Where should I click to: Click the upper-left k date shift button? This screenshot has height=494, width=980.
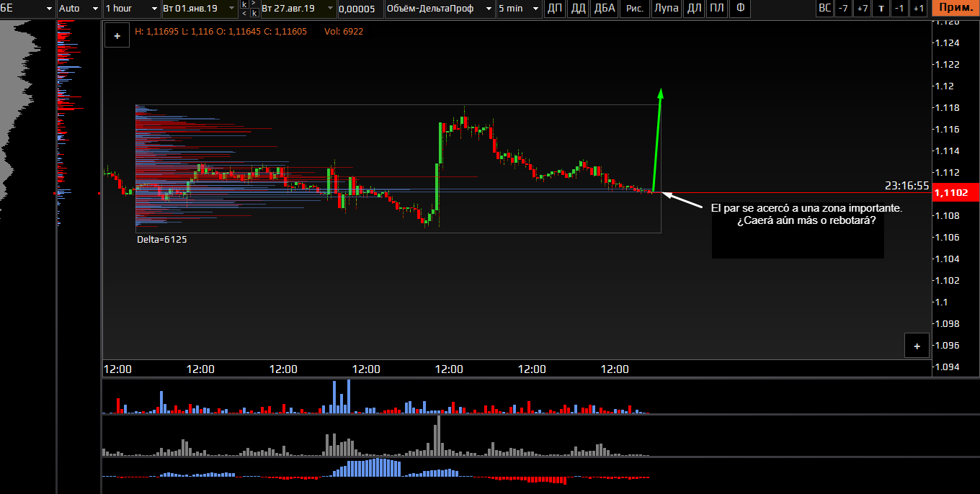click(x=244, y=4)
